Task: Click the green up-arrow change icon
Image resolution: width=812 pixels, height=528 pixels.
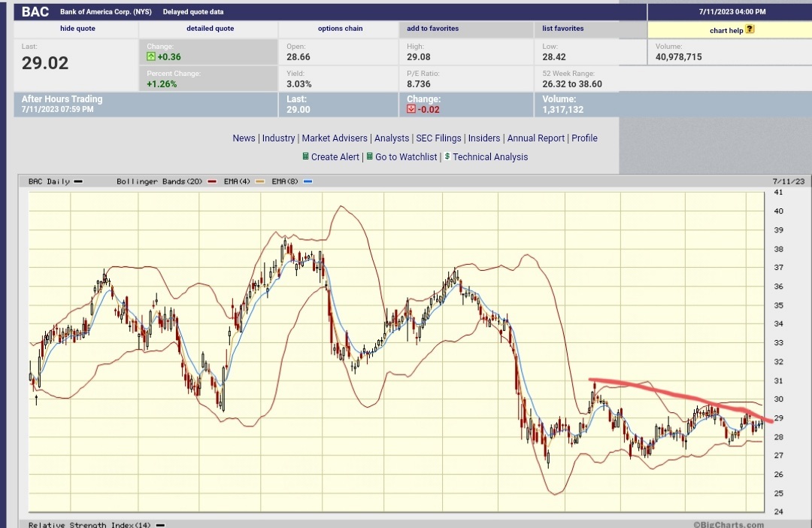Action: (x=150, y=56)
